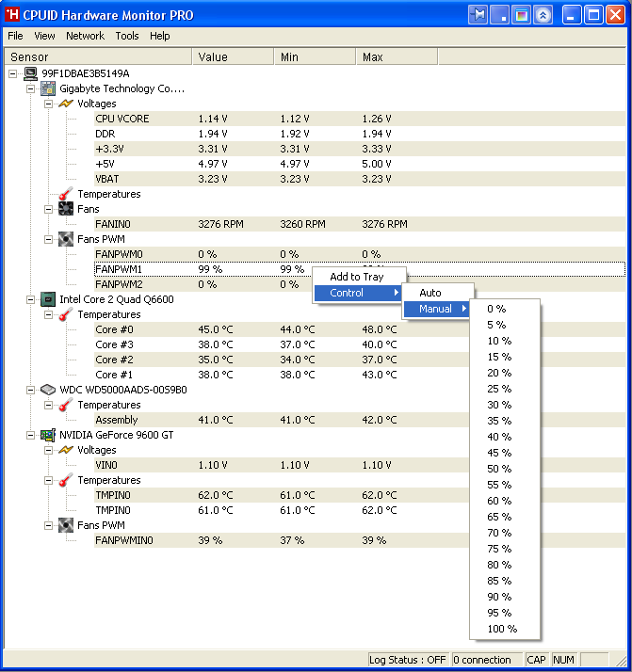Select the FANIN0 row
The height and width of the screenshot is (672, 632).
(359, 224)
